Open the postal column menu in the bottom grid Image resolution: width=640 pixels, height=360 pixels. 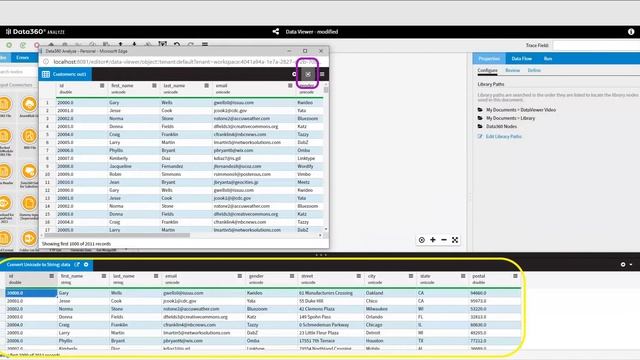(516, 276)
